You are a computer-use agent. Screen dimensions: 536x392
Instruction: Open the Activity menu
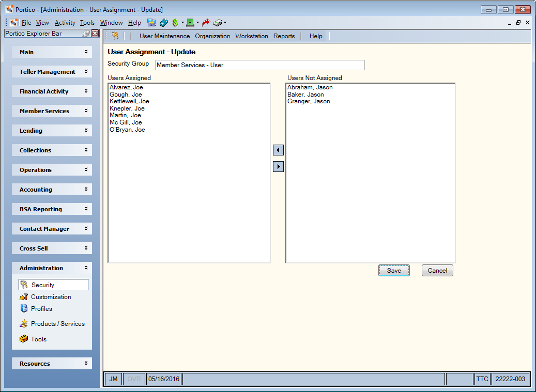tap(65, 23)
